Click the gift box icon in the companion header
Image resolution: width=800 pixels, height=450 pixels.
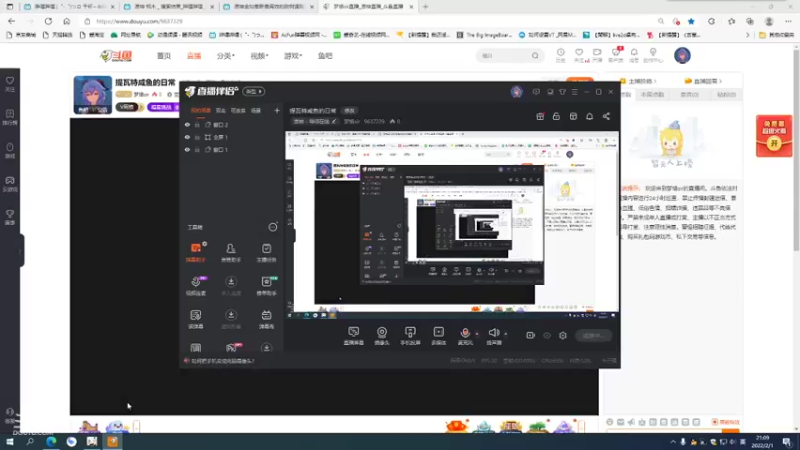click(x=540, y=116)
